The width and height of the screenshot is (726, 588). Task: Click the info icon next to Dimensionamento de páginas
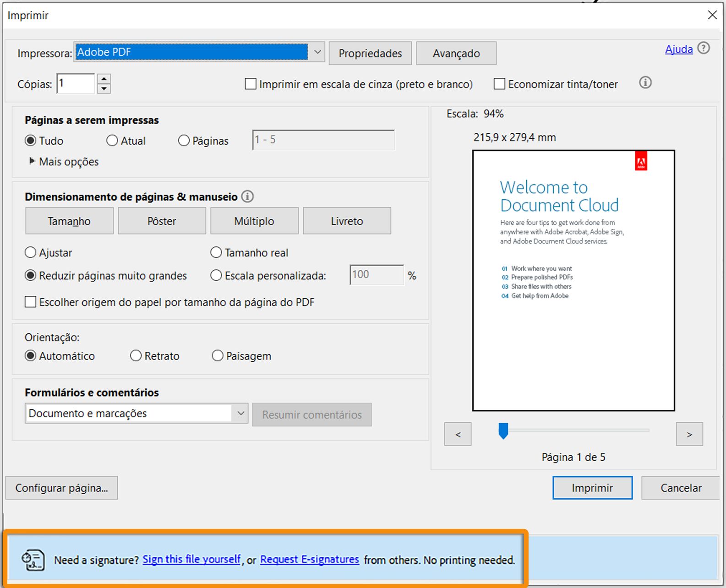pos(247,196)
